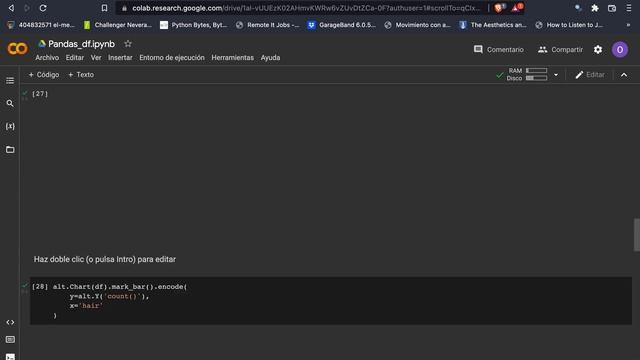Open the GarageBand 6.0.5 bookmark

pyautogui.click(x=342, y=25)
